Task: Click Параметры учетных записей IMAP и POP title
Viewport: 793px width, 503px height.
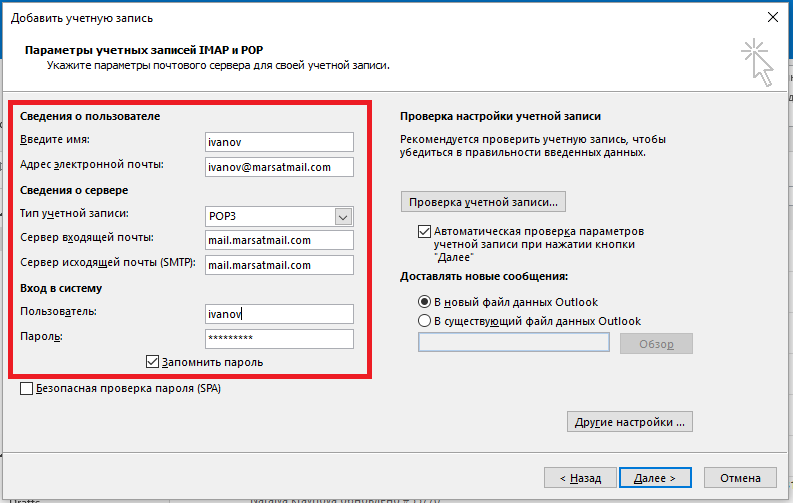Action: [x=144, y=50]
